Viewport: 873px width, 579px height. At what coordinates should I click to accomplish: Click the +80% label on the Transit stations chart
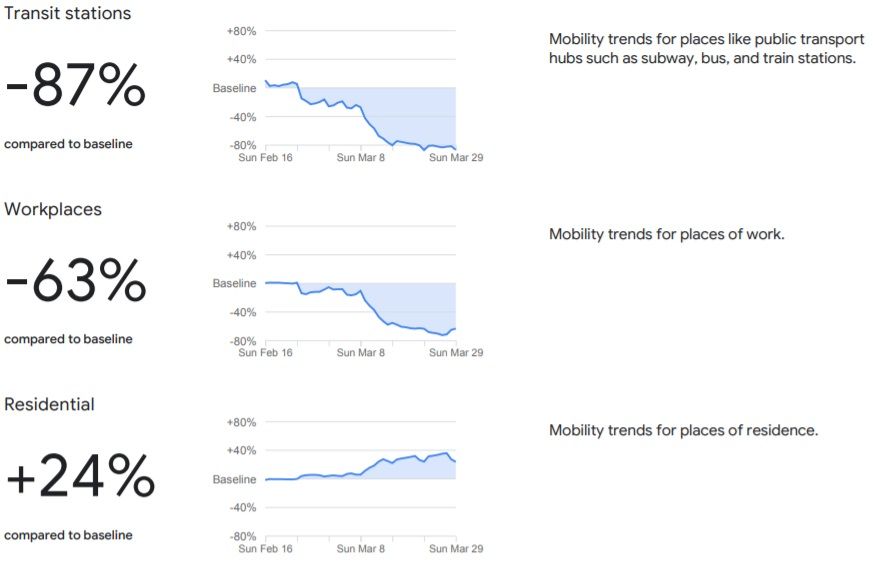pos(243,31)
